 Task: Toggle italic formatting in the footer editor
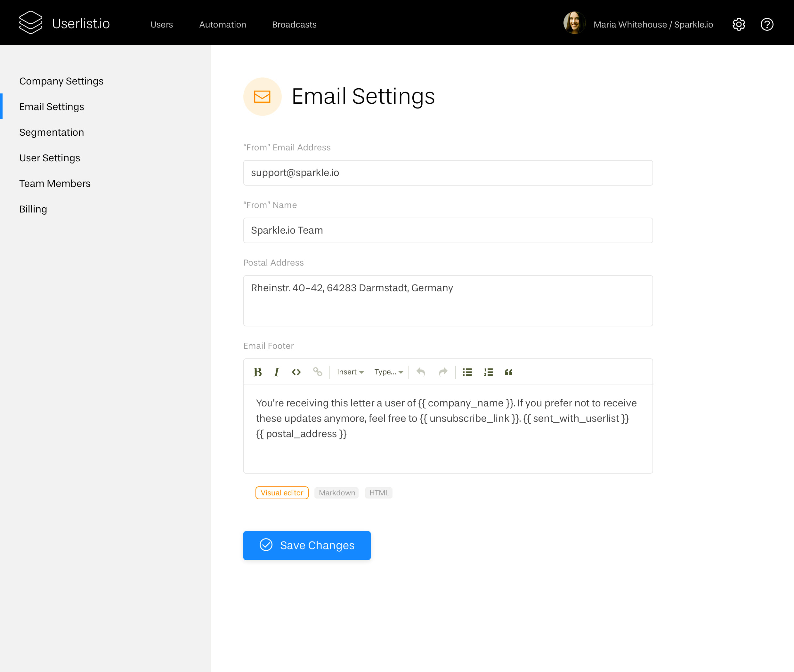276,372
